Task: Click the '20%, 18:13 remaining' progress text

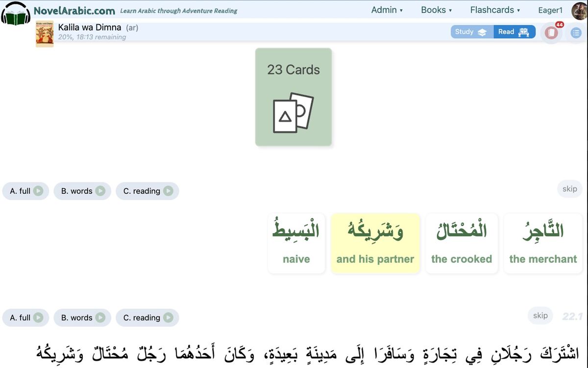Action: [x=92, y=37]
